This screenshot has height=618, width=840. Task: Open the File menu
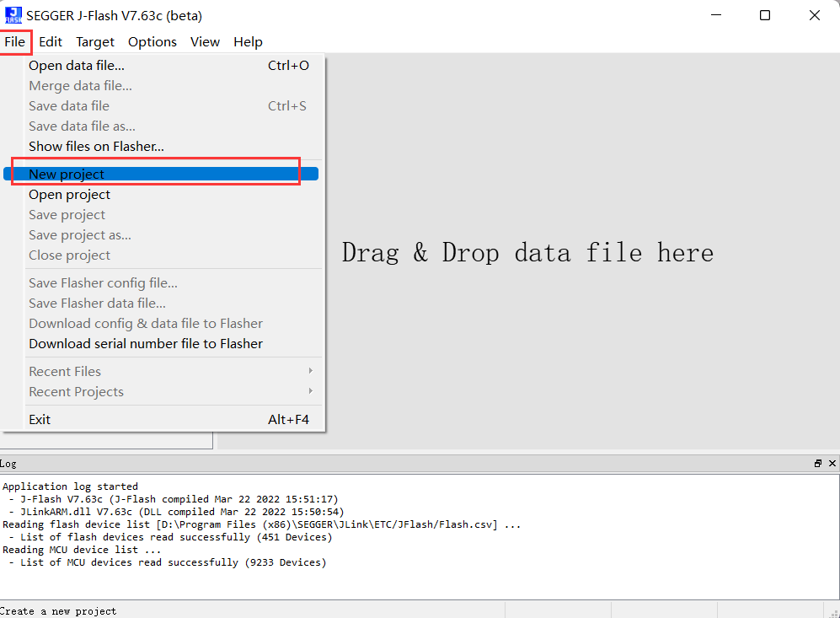click(x=15, y=41)
